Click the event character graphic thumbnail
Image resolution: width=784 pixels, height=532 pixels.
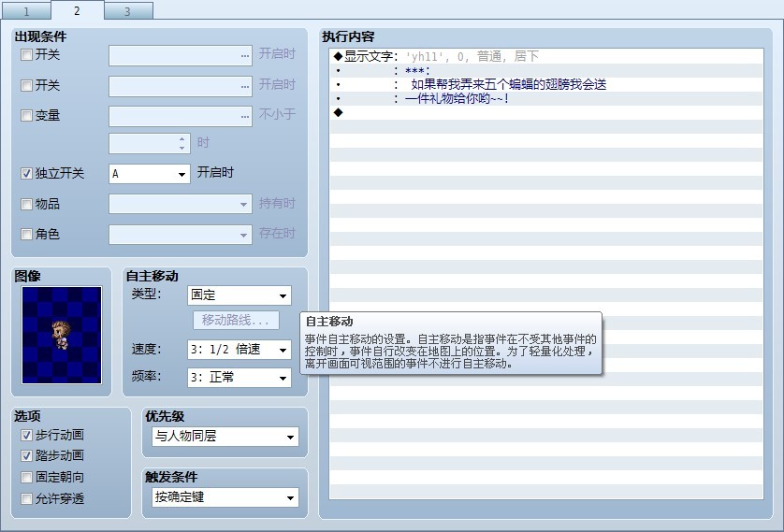click(62, 335)
